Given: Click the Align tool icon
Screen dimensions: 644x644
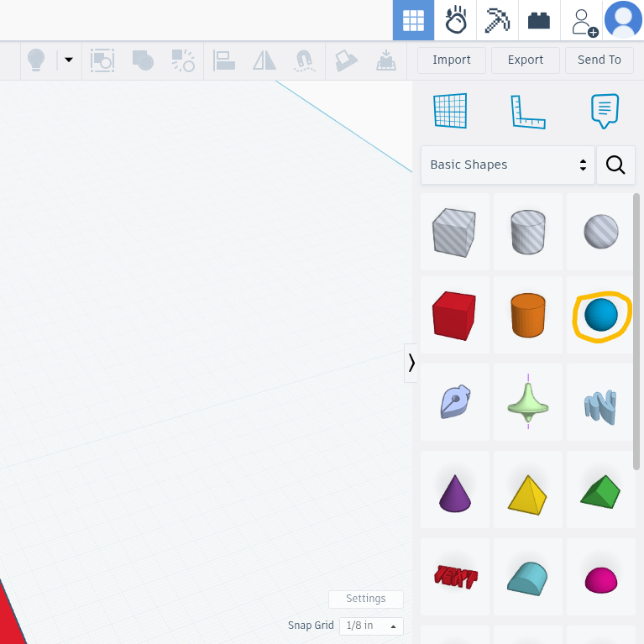Looking at the screenshot, I should [x=224, y=60].
